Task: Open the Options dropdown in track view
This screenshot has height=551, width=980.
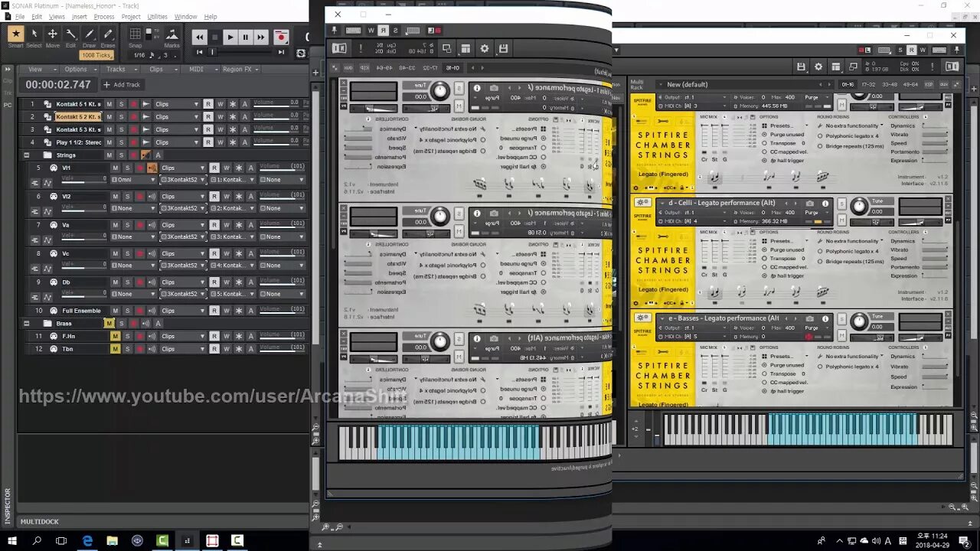Action: 79,69
